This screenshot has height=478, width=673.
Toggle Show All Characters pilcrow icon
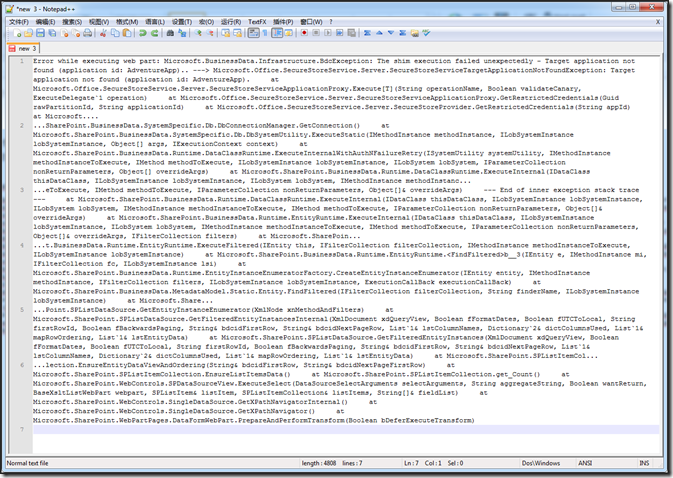pos(265,33)
